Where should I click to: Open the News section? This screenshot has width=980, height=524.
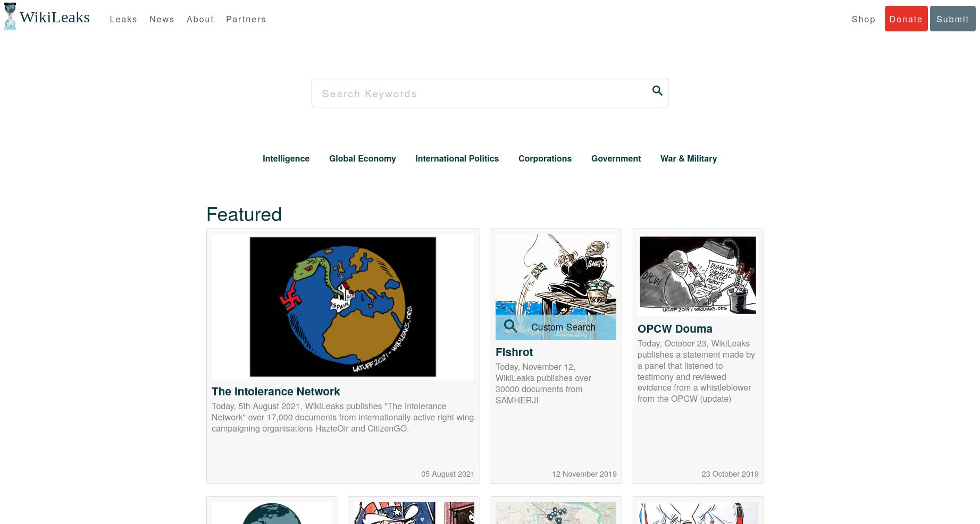coord(162,19)
